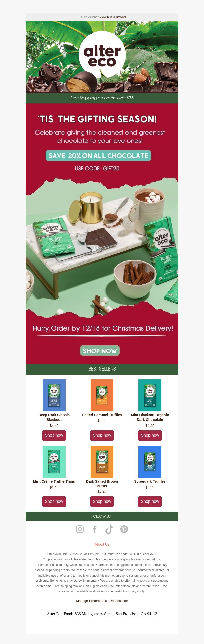Shop now for Mint Crème Truffle Thins
Image resolution: width=204 pixels, height=644 pixels.
pyautogui.click(x=54, y=502)
